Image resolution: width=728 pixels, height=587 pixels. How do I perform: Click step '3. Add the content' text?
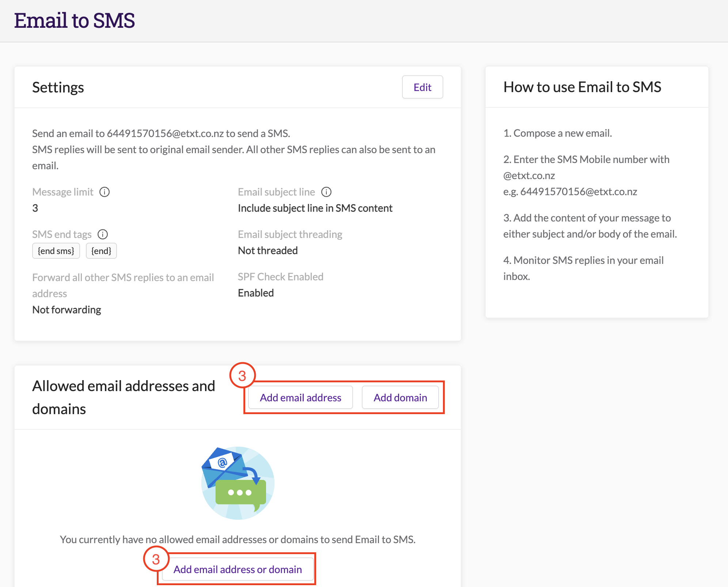(590, 226)
